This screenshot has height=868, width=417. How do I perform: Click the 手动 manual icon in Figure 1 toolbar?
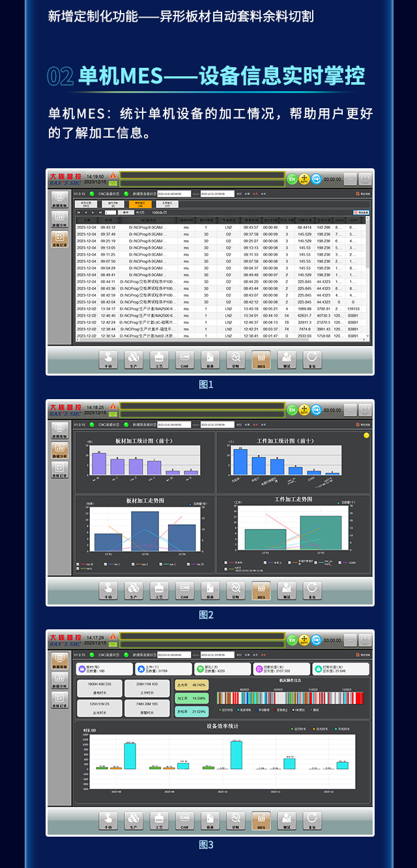point(108,359)
